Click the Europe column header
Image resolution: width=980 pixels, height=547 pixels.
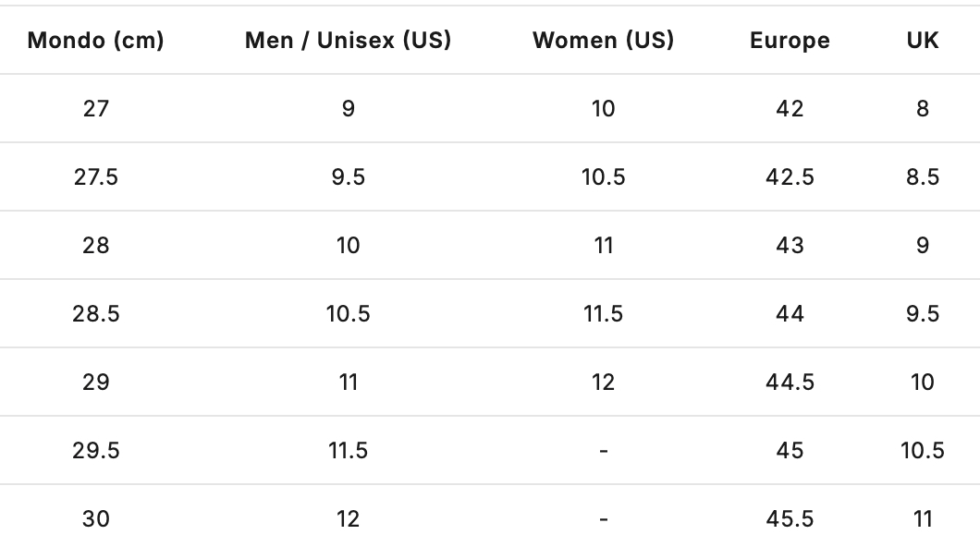coord(790,41)
